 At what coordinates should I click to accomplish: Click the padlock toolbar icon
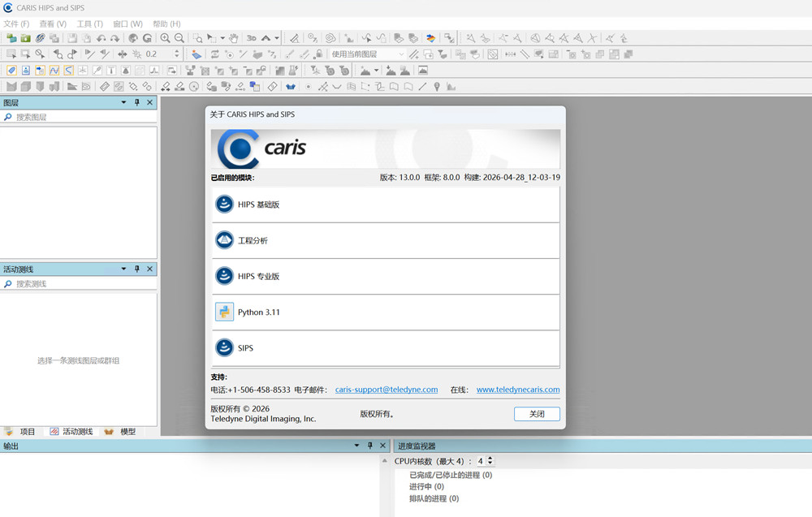click(x=319, y=54)
